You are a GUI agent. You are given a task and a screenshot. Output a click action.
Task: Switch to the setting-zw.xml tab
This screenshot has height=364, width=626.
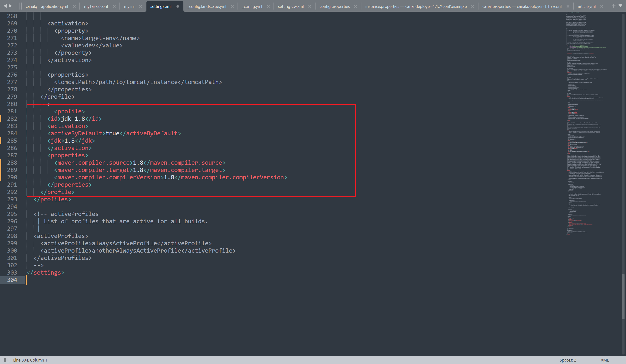291,6
